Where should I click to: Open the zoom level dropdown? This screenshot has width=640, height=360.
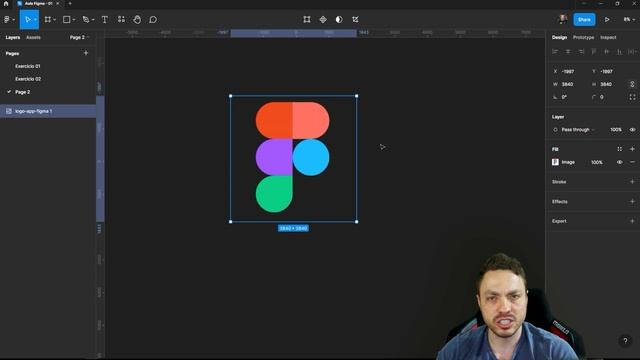(629, 20)
